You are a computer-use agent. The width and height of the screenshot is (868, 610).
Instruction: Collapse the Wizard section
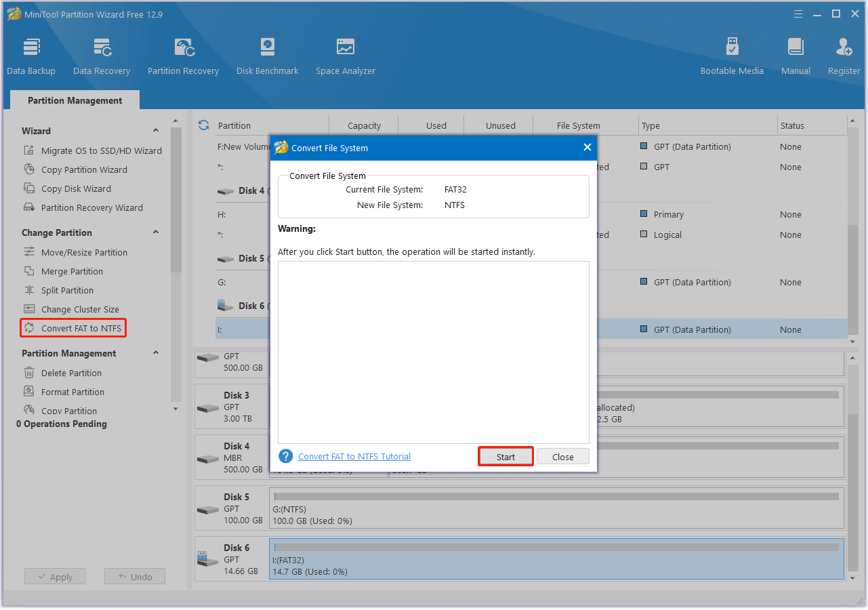(x=156, y=130)
